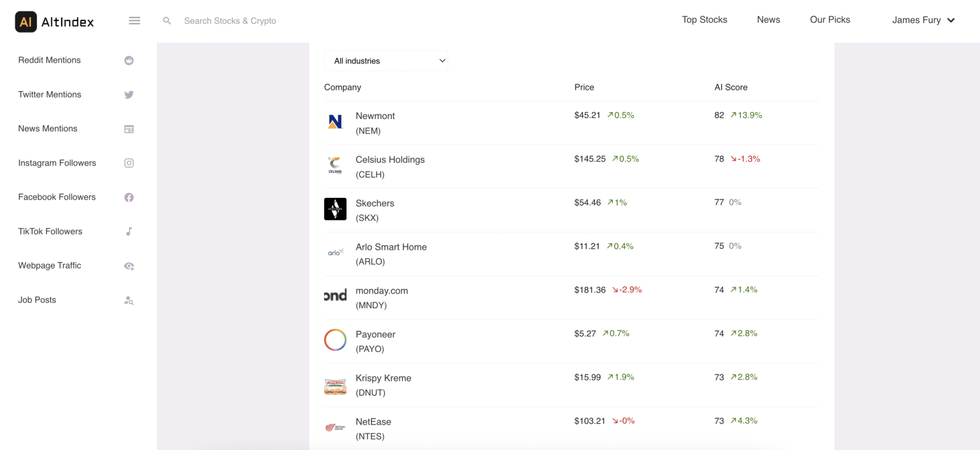Open the Newmont (NEM) stock link
The width and height of the screenshot is (980, 450).
coord(375,123)
